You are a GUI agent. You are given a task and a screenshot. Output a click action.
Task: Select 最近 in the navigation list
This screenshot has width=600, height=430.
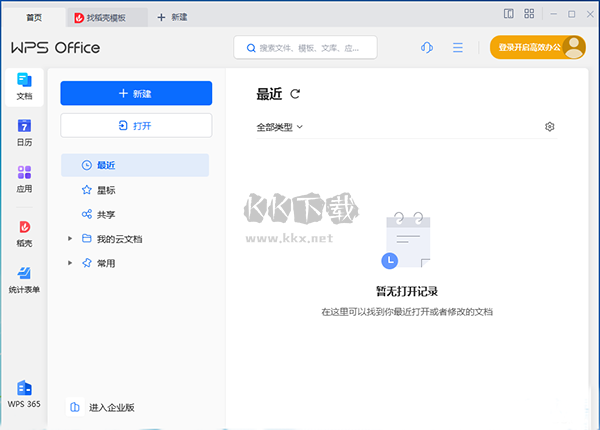pos(135,165)
